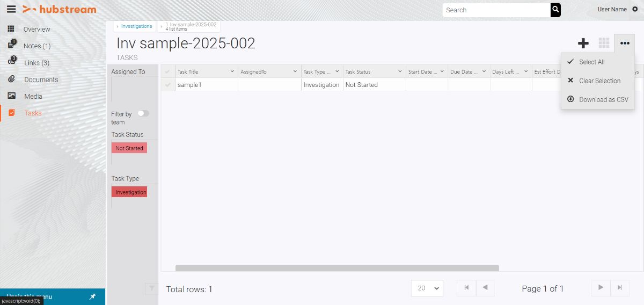Open Task Status column dropdown
Image resolution: width=644 pixels, height=305 pixels.
pos(400,71)
